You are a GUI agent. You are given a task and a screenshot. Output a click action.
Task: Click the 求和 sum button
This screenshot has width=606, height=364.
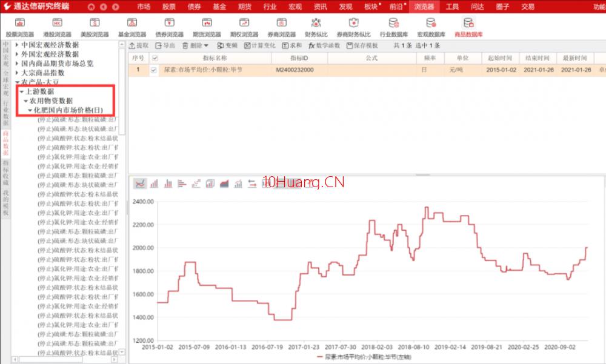(x=292, y=45)
